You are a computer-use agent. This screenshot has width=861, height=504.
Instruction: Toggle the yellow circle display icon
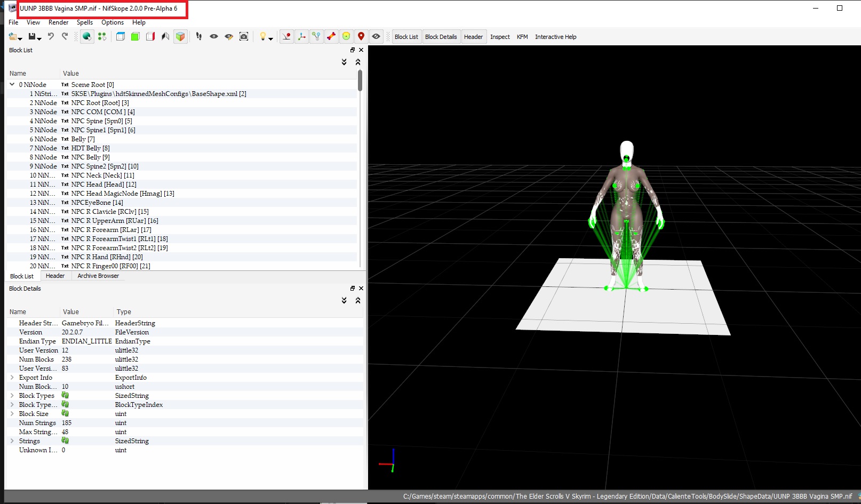(347, 36)
